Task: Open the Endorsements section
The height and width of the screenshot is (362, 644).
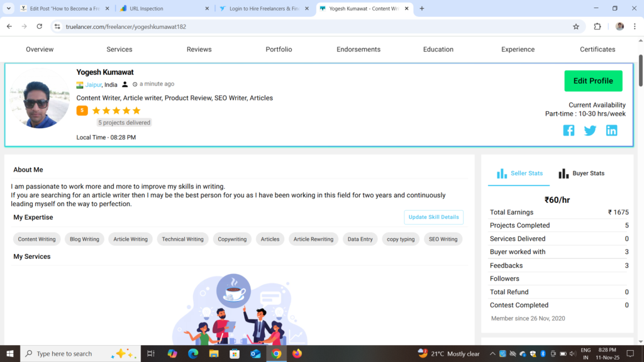Action: point(358,49)
